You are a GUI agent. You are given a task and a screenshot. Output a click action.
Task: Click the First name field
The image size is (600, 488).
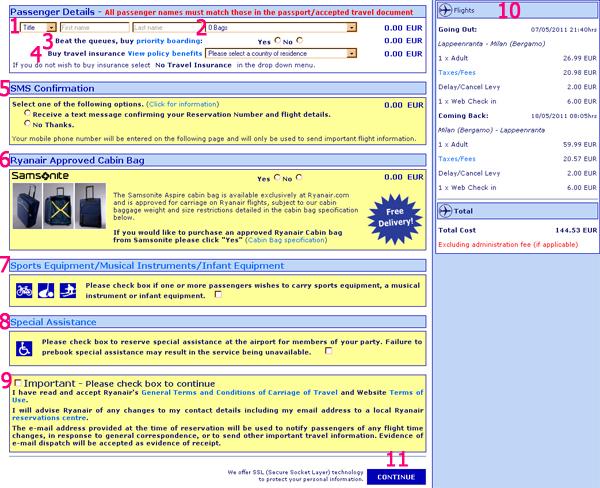tap(95, 27)
